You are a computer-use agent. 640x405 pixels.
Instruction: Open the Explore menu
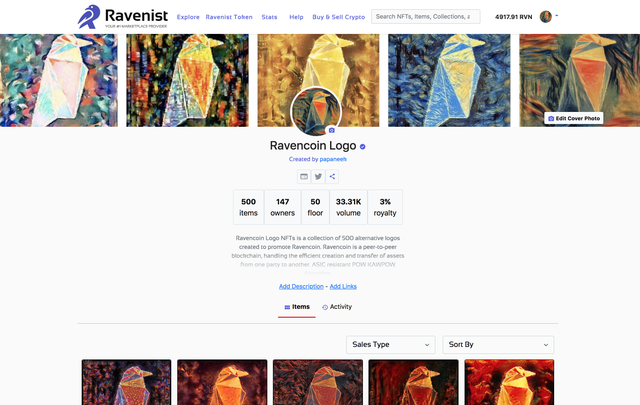188,17
